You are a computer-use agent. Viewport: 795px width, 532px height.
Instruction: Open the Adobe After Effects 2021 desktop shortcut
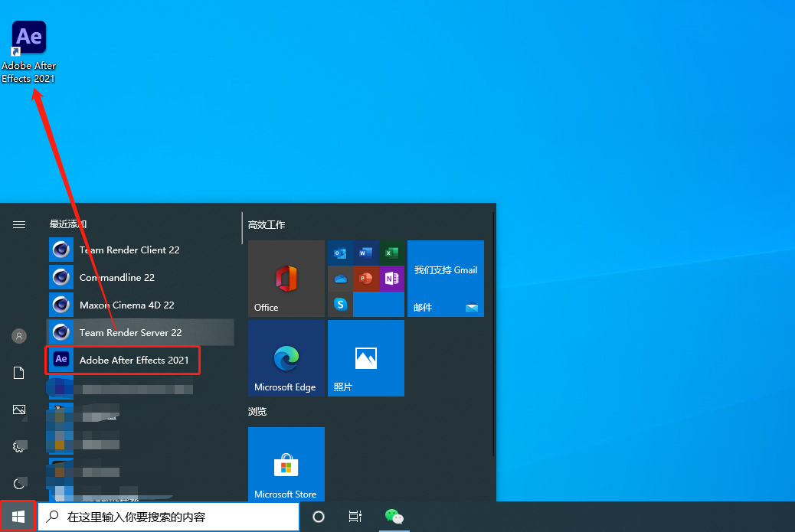(29, 51)
